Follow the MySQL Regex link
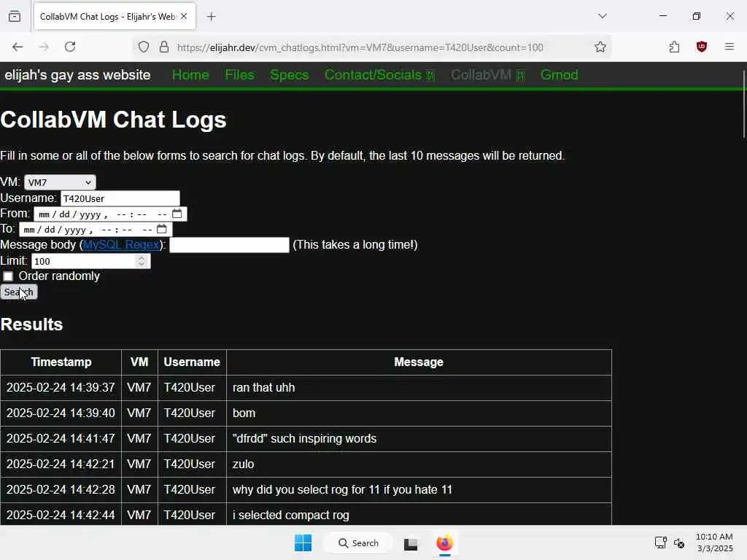 coord(121,245)
